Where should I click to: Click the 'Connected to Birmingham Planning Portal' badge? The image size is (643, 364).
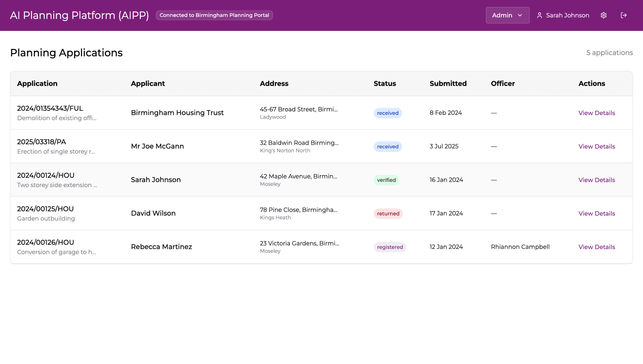(214, 15)
